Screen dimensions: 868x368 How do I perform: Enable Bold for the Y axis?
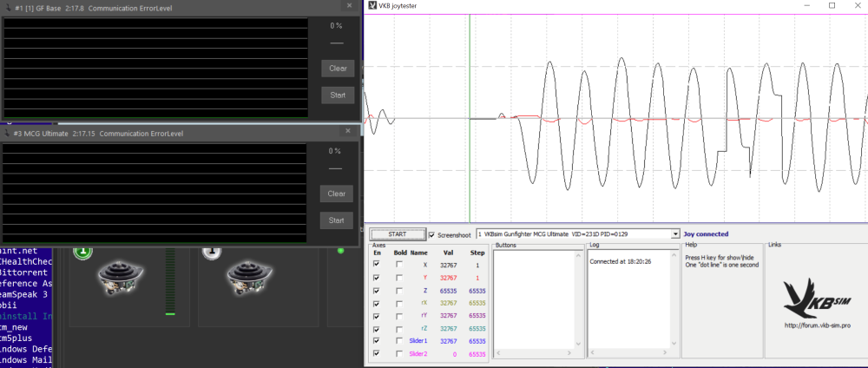(x=399, y=277)
